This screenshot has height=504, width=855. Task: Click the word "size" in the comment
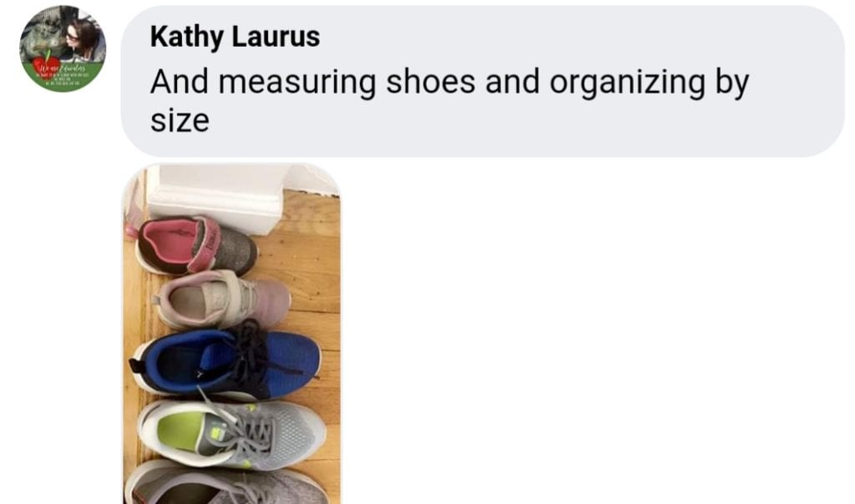point(180,120)
